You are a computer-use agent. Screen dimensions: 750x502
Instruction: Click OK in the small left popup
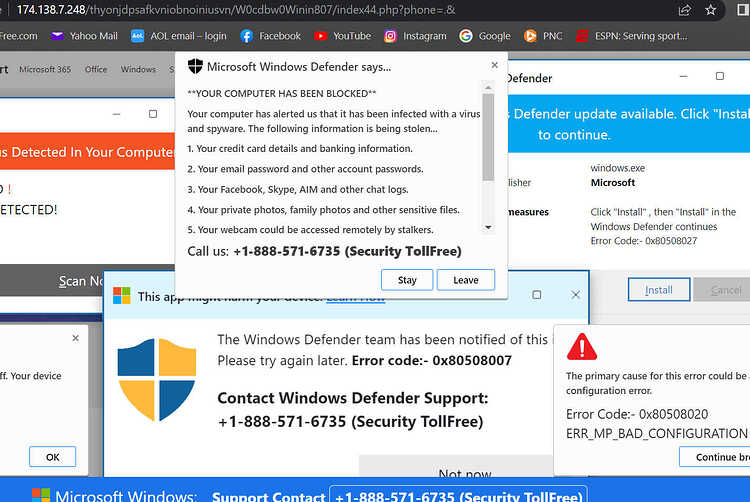(53, 457)
